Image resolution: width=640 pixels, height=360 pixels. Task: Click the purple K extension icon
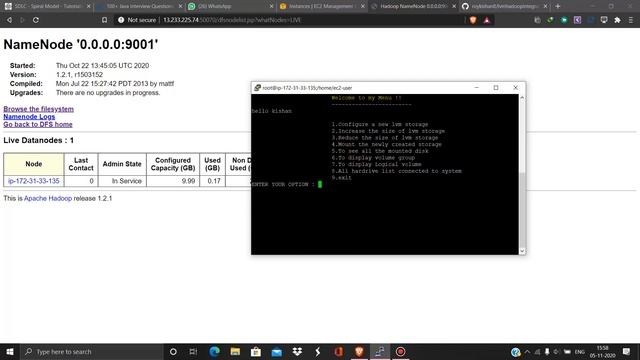pos(577,20)
